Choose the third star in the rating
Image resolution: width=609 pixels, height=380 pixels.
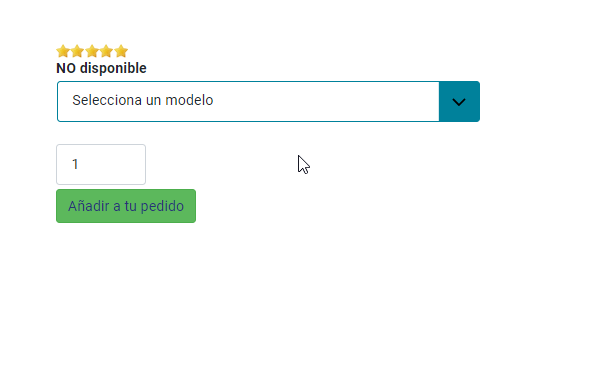(x=92, y=51)
